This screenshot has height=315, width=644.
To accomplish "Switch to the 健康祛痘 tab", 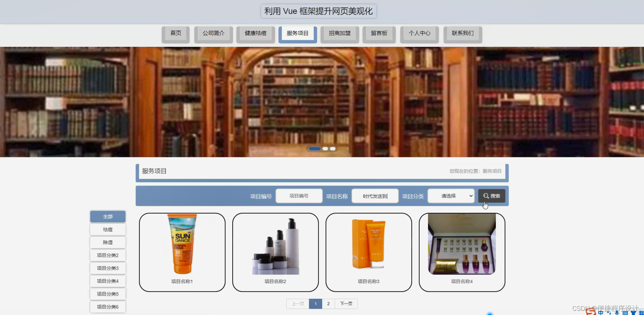I will tap(255, 33).
